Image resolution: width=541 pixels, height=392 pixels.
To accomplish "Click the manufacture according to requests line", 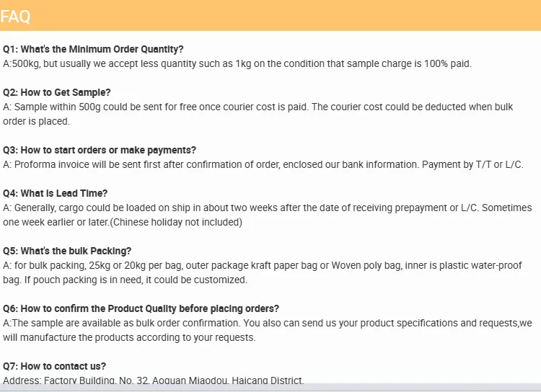I will [129, 337].
